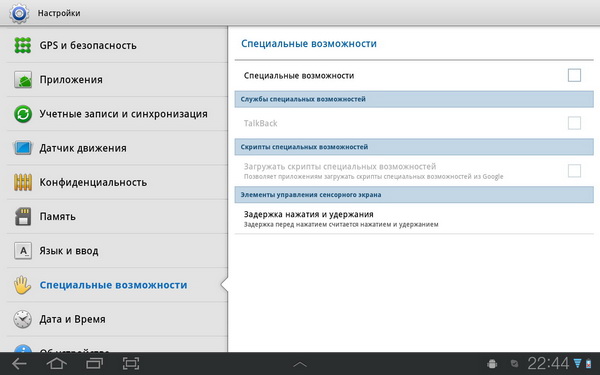Open the recent apps button
The image size is (600, 375).
point(94,364)
